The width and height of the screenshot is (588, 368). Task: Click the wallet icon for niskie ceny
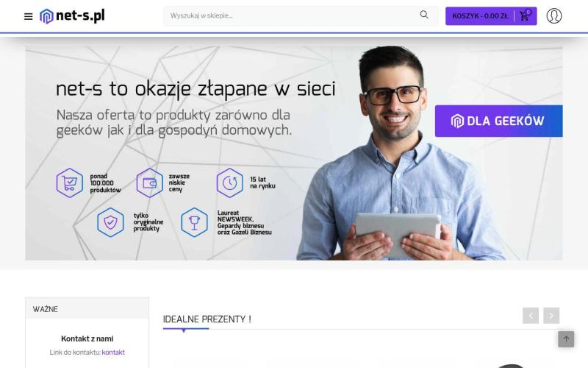click(x=149, y=183)
